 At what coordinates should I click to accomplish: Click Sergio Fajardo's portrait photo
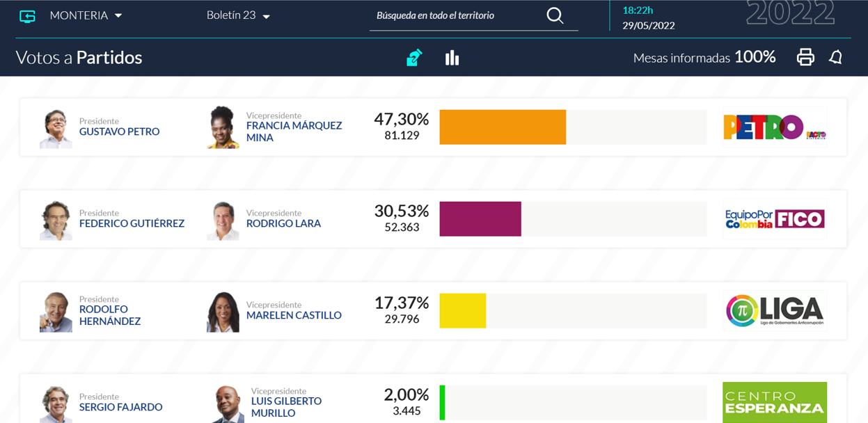click(56, 404)
